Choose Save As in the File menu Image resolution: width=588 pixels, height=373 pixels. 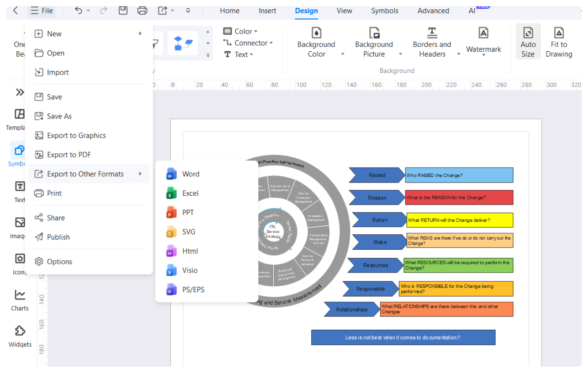click(x=89, y=116)
